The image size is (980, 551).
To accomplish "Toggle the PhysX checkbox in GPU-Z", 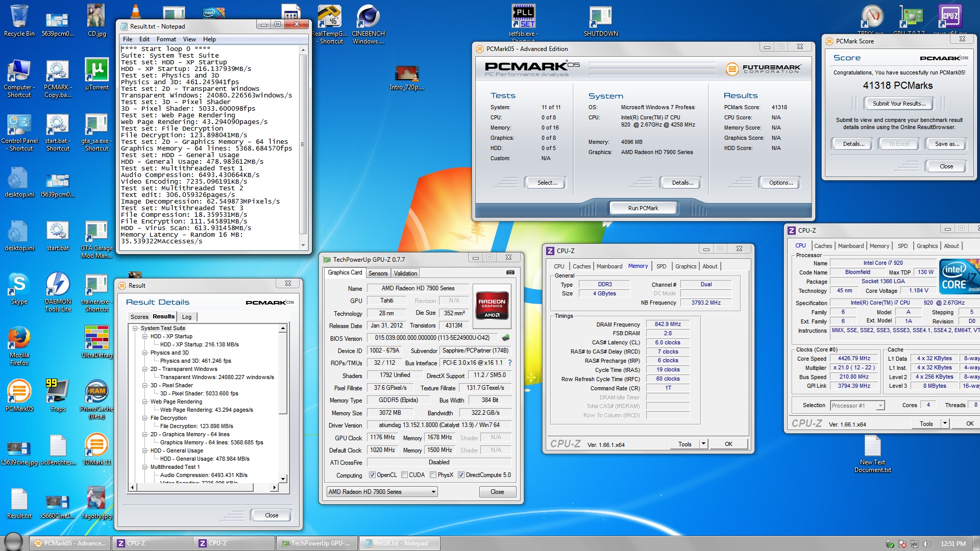I will tap(433, 475).
